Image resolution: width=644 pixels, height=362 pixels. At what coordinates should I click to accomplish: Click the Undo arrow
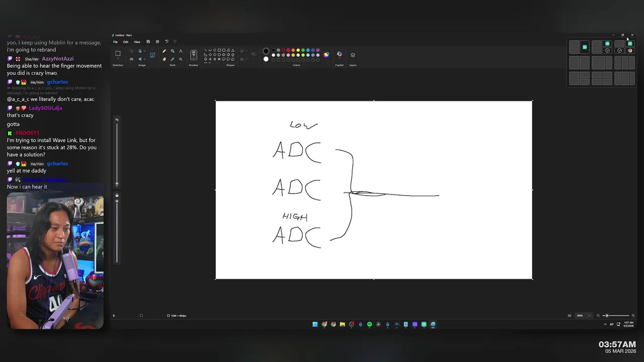tap(167, 42)
